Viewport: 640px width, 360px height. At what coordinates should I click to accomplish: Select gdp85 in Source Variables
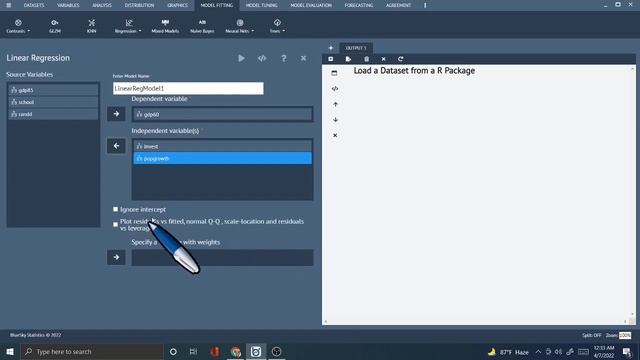(53, 90)
